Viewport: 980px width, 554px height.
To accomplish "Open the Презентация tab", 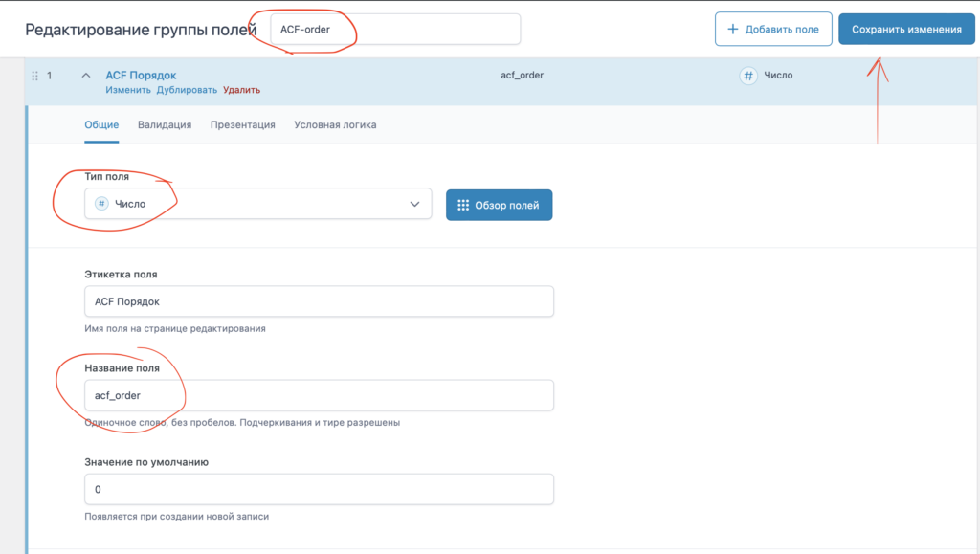I will 243,124.
